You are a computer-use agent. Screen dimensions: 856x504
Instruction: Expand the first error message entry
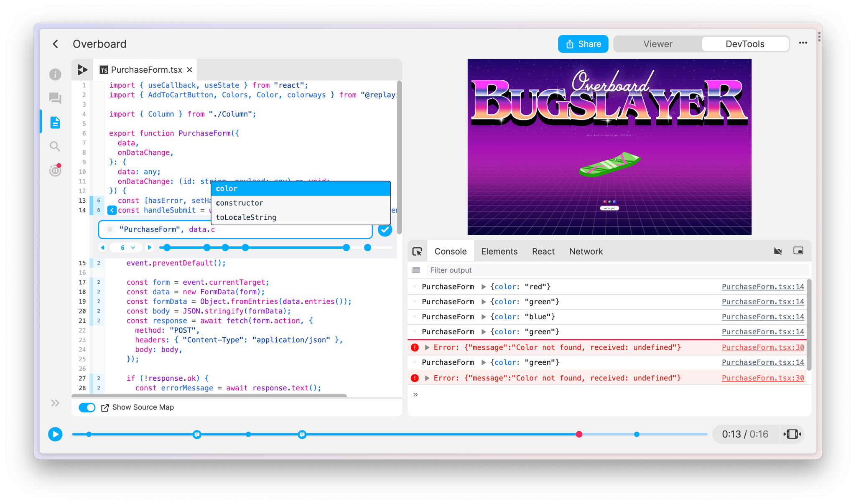[x=427, y=347]
